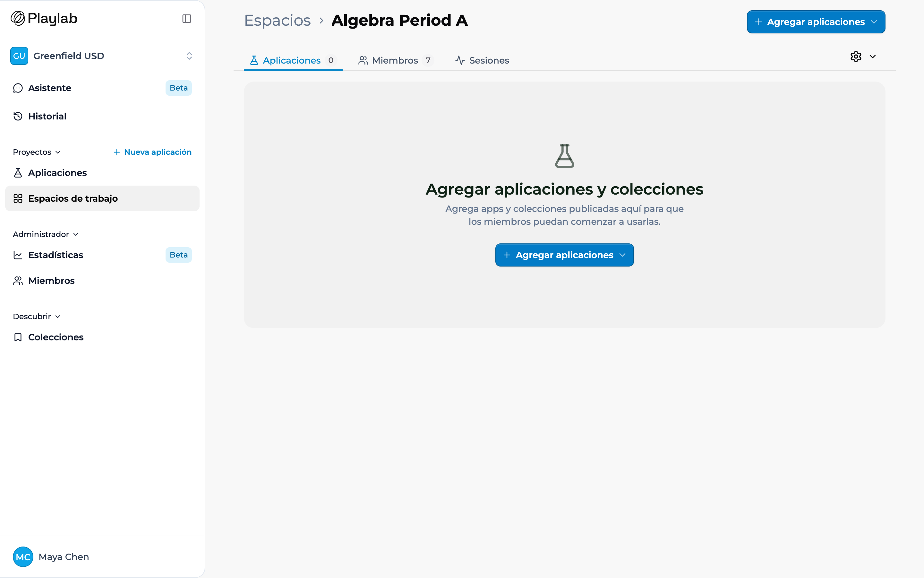The width and height of the screenshot is (924, 578).
Task: Open Colecciones in sidebar
Action: tap(102, 337)
